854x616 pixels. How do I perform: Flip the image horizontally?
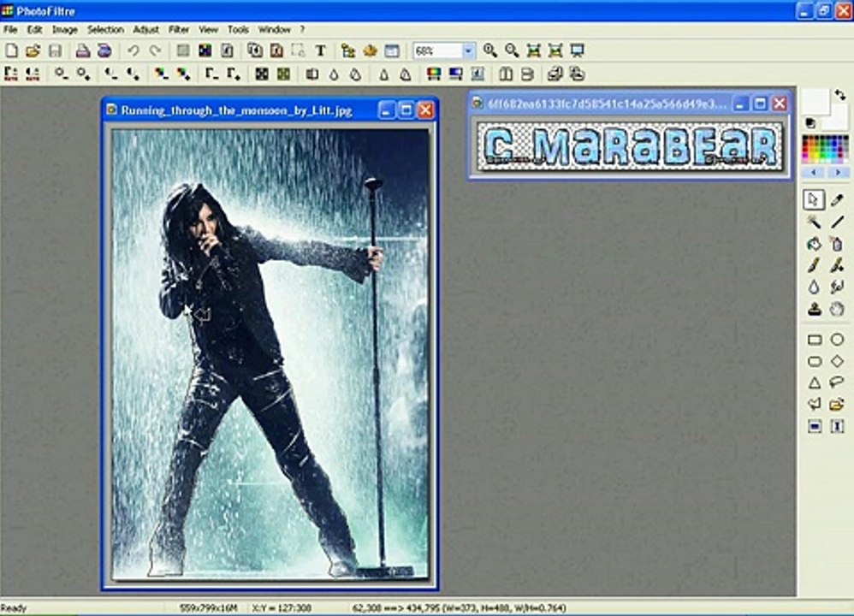point(506,74)
